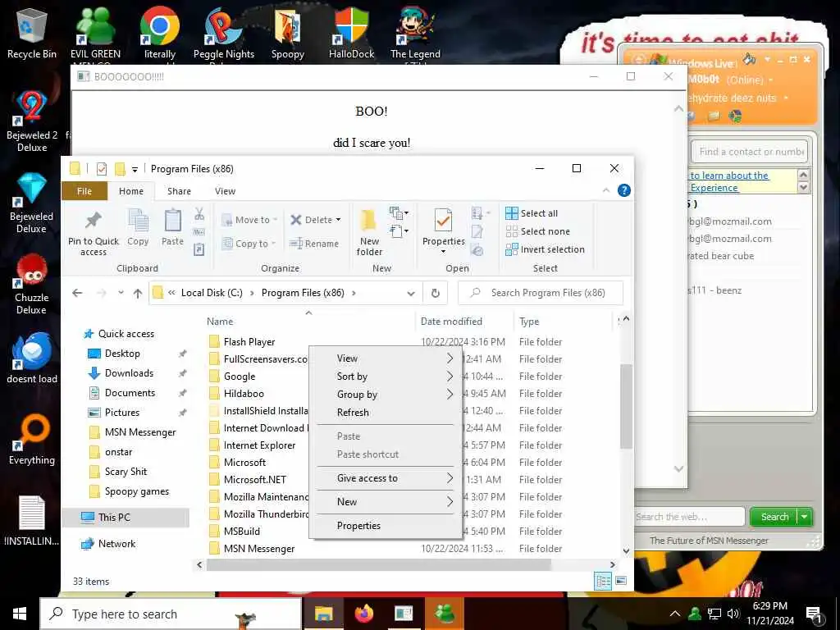Open the recent locations dropdown next to the forward arrow
The height and width of the screenshot is (630, 840).
[x=121, y=293]
